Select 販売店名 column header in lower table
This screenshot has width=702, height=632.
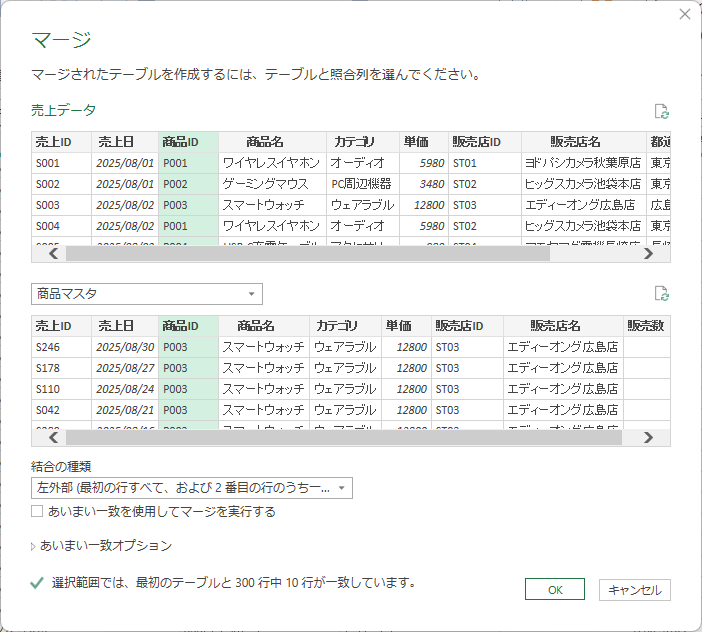[555, 325]
